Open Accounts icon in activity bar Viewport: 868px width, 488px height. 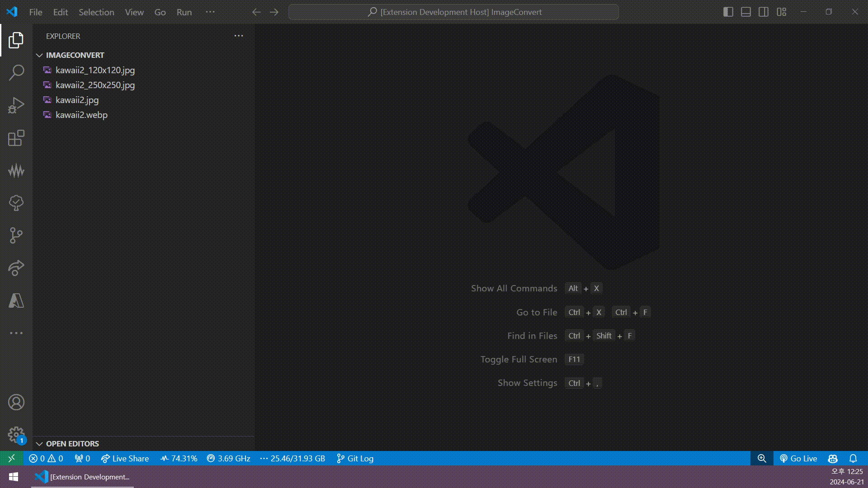tap(16, 402)
